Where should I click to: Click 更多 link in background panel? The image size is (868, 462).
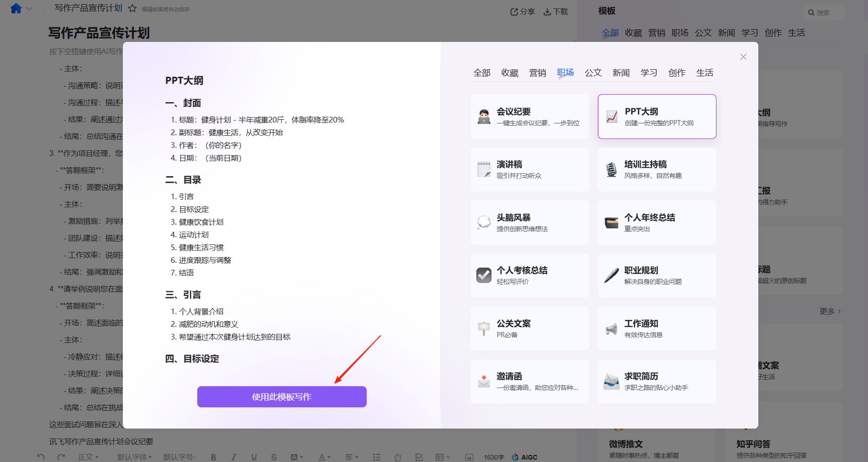pos(830,311)
